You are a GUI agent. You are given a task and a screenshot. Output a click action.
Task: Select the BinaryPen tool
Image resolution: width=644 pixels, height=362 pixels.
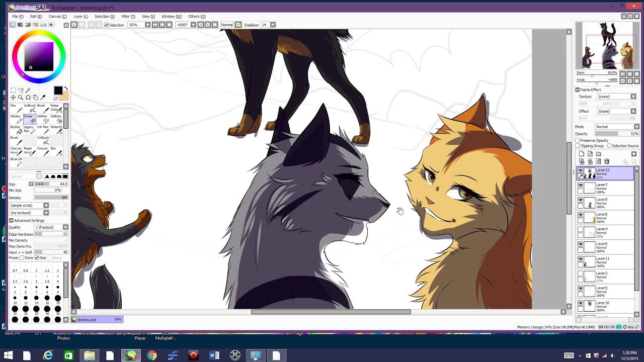[16, 162]
